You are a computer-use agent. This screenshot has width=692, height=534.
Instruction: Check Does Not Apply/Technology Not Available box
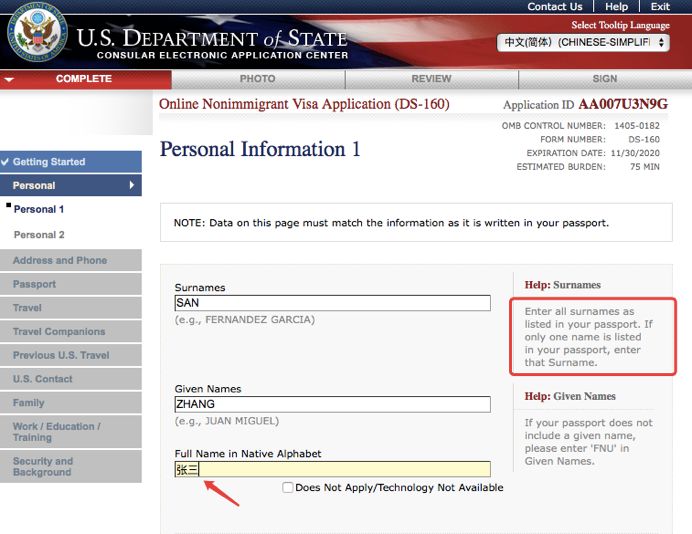pos(287,487)
